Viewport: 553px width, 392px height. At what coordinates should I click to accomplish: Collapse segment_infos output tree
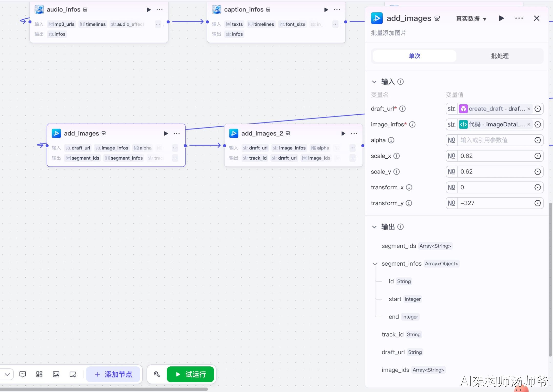[375, 264]
